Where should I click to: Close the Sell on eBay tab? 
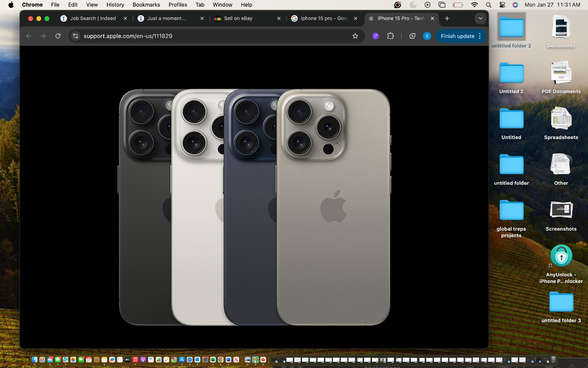279,18
